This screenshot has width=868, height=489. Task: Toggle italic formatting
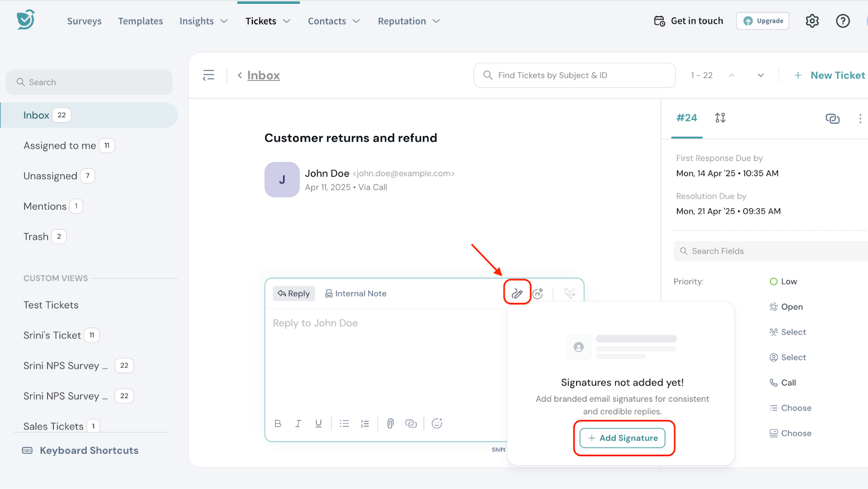click(298, 423)
